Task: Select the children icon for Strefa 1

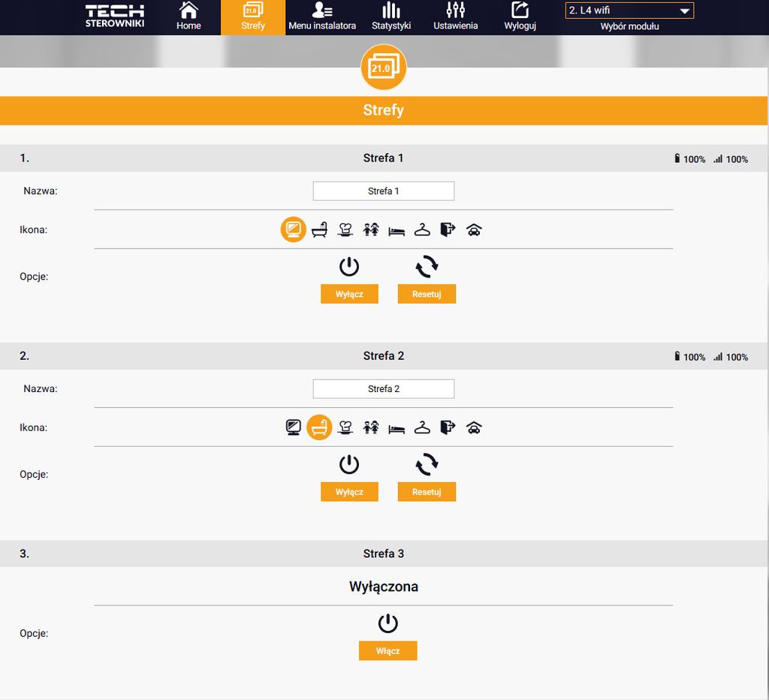Action: tap(371, 230)
